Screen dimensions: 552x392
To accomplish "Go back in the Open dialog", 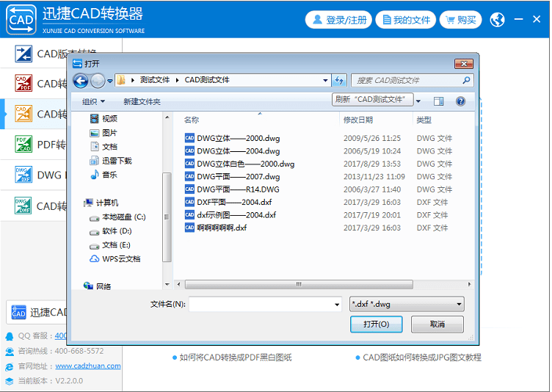I will tap(81, 81).
